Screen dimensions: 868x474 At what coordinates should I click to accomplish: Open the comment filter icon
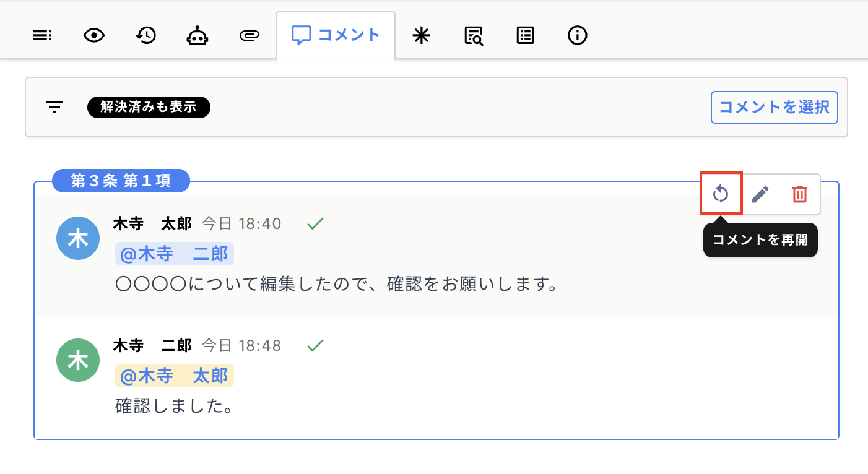54,108
